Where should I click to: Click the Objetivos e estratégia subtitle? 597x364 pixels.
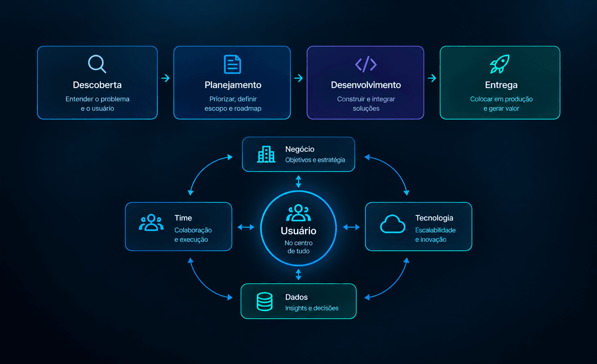click(x=315, y=160)
